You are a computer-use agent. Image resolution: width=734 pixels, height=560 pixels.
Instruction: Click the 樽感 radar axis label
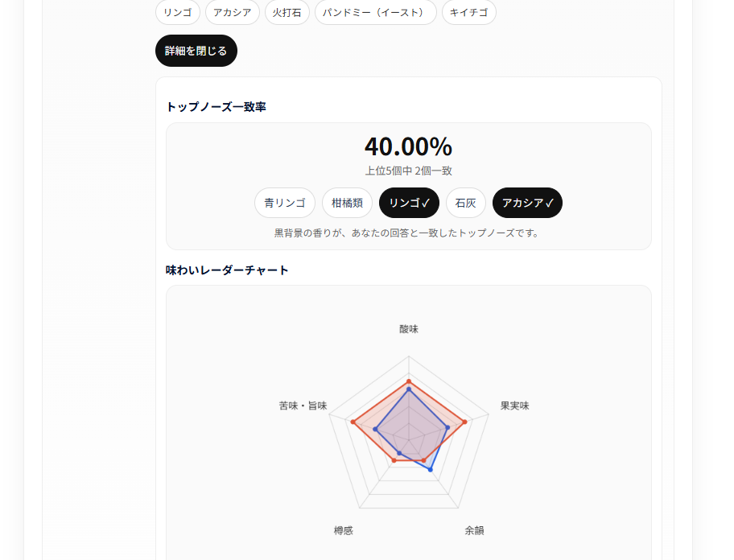(344, 531)
